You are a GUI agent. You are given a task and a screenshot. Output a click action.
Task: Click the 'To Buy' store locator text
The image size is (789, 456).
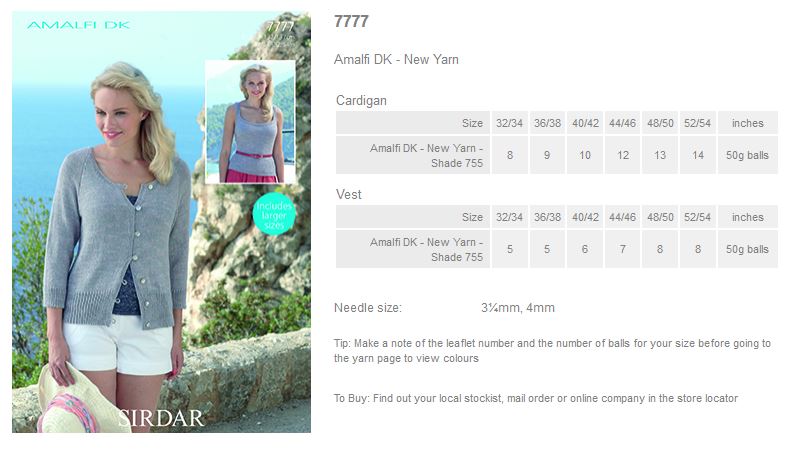[x=536, y=398]
